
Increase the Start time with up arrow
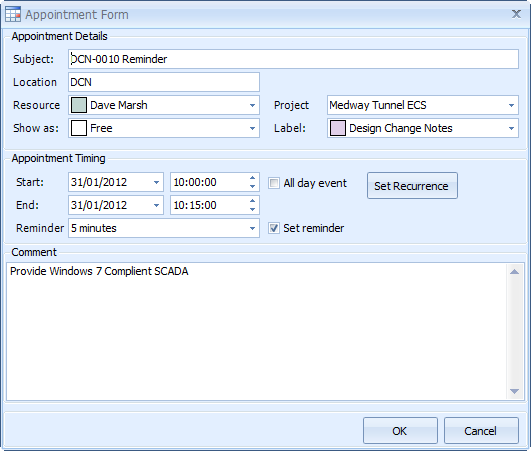click(252, 178)
